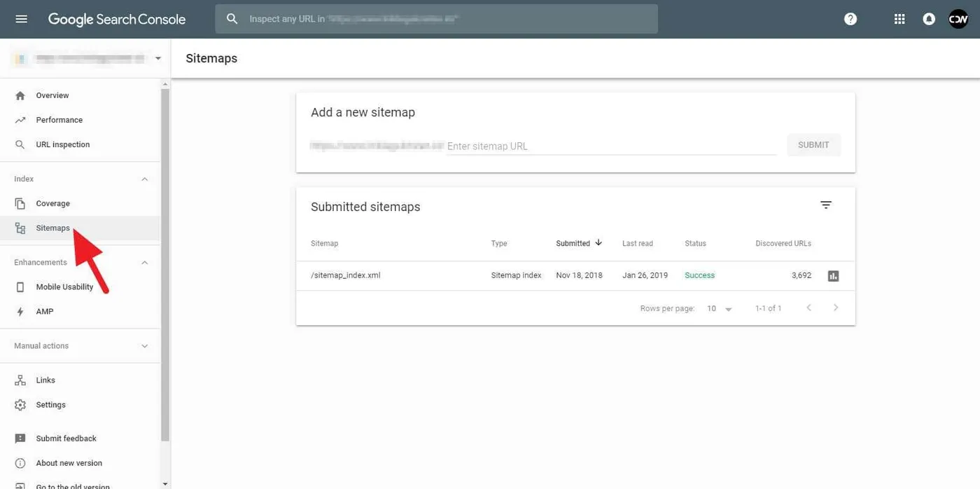Image resolution: width=980 pixels, height=489 pixels.
Task: Open the Google apps grid
Action: tap(899, 19)
